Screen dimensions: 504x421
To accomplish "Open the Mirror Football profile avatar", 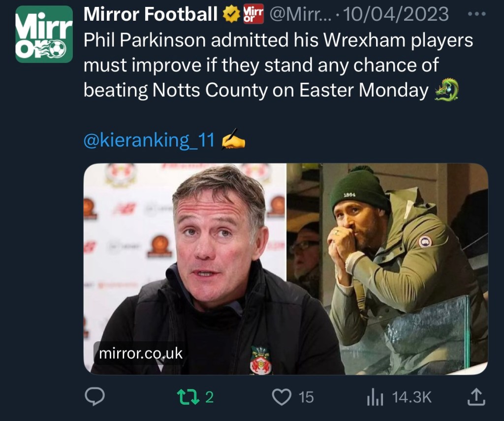I will (44, 34).
